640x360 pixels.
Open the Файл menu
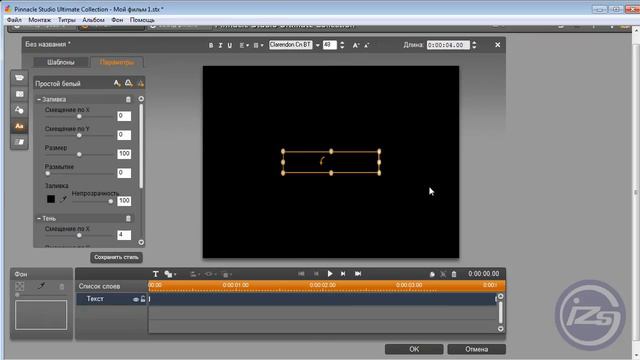pyautogui.click(x=14, y=20)
